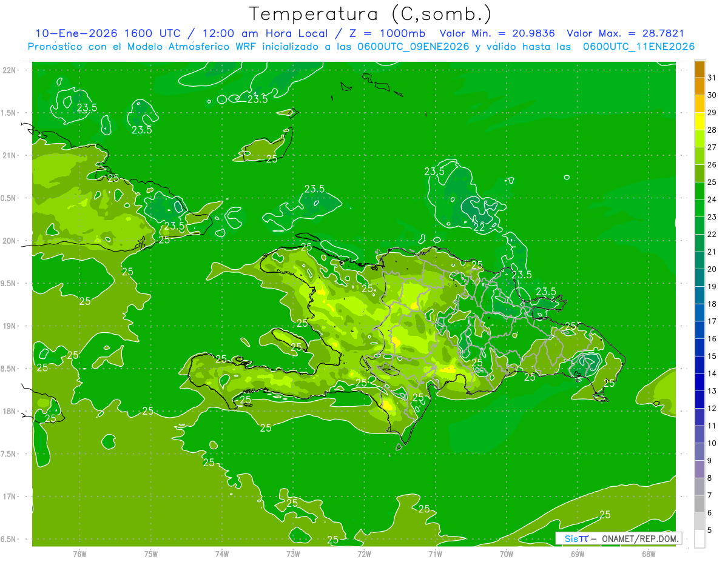Click the '76W' longitude axis label
The width and height of the screenshot is (728, 562).
79,554
